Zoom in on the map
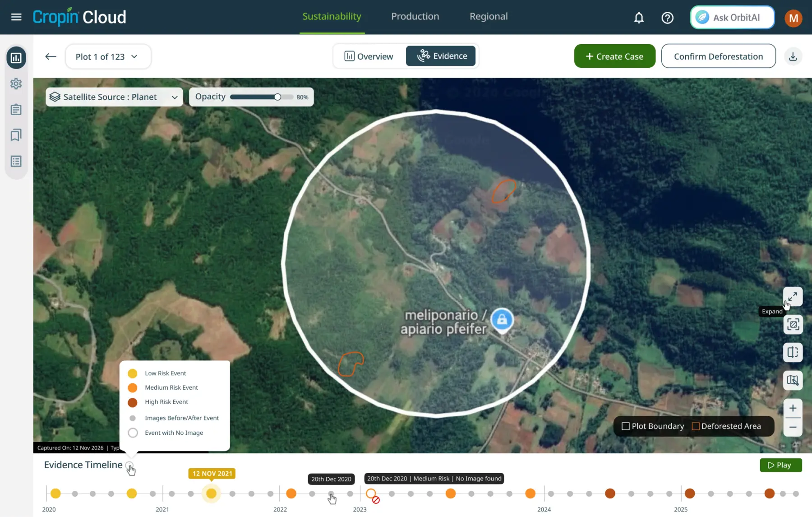Viewport: 812px width, 517px height. click(x=793, y=408)
